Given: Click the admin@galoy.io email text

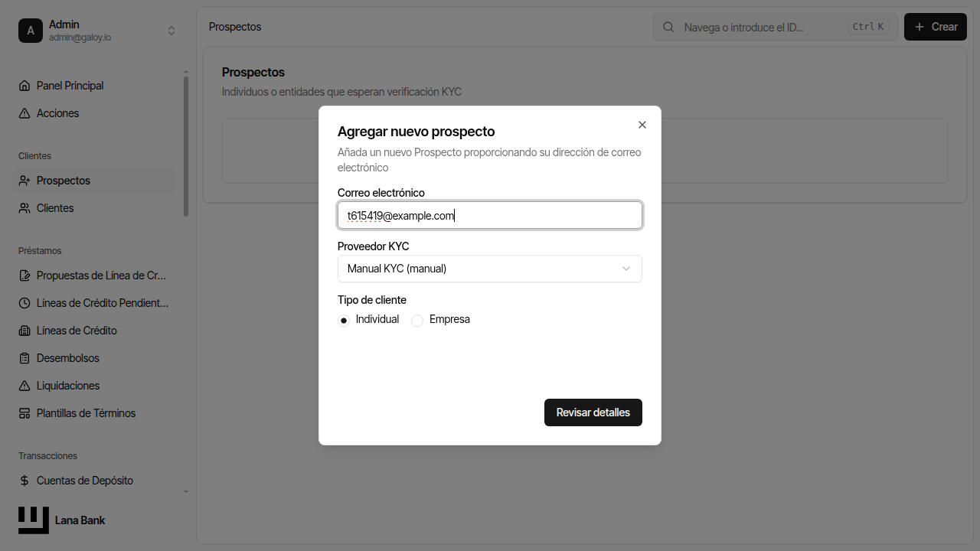Looking at the screenshot, I should pos(80,37).
